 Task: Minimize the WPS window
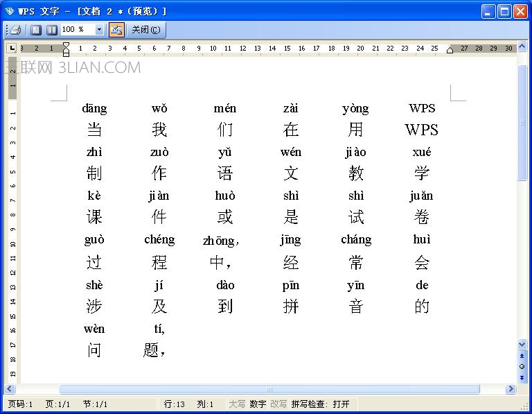(x=488, y=12)
